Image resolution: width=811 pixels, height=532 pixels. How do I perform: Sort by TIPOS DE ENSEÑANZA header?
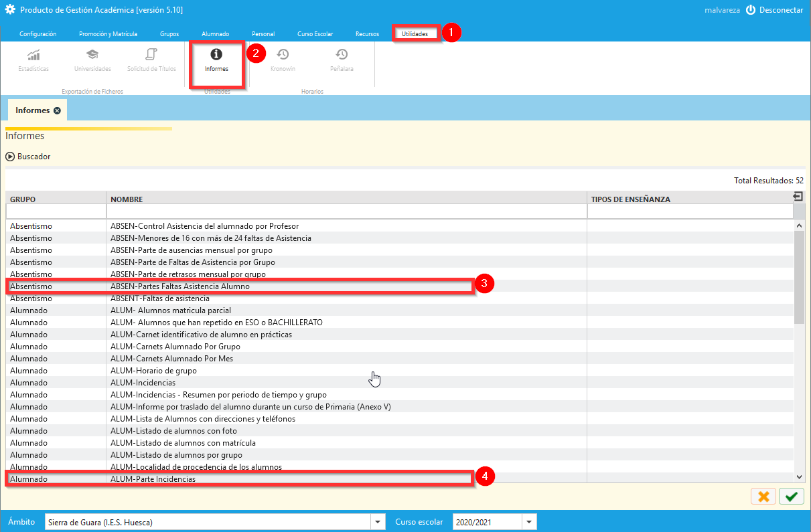tap(690, 199)
